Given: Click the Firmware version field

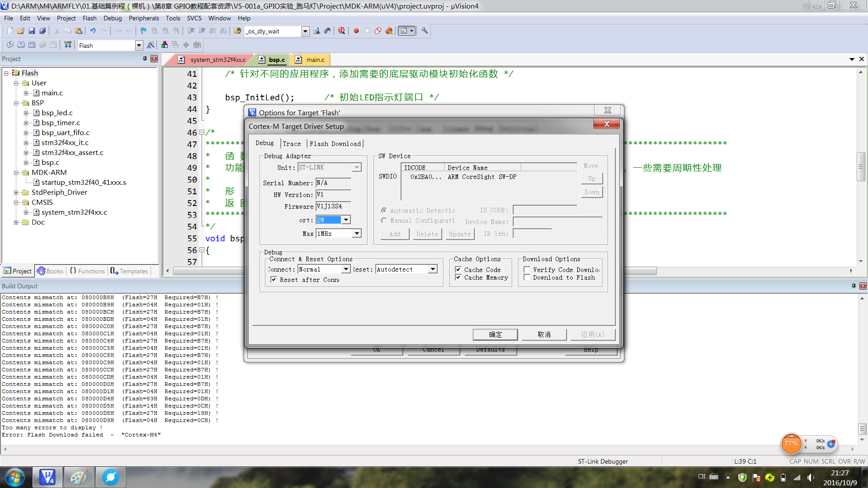Looking at the screenshot, I should pyautogui.click(x=333, y=206).
